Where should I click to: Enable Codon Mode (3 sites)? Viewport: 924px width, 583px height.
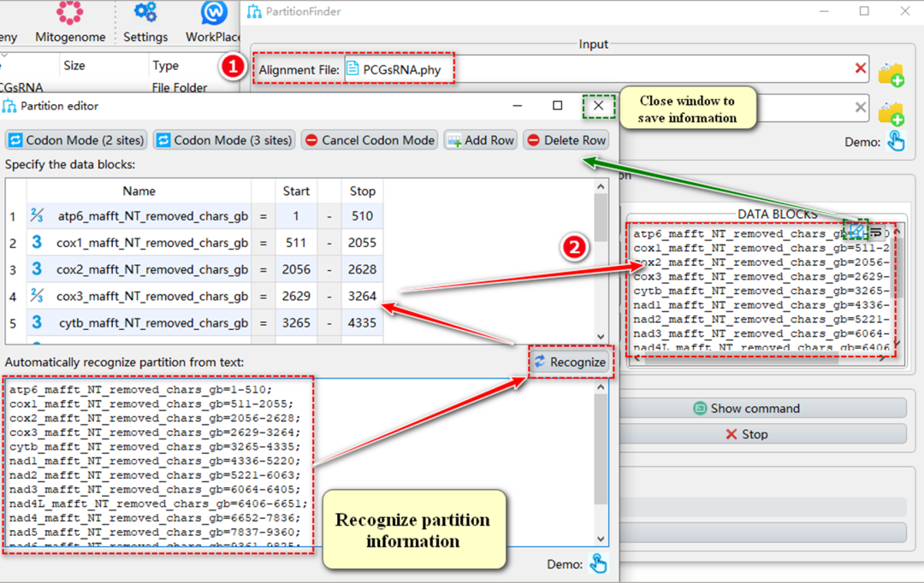pyautogui.click(x=224, y=140)
